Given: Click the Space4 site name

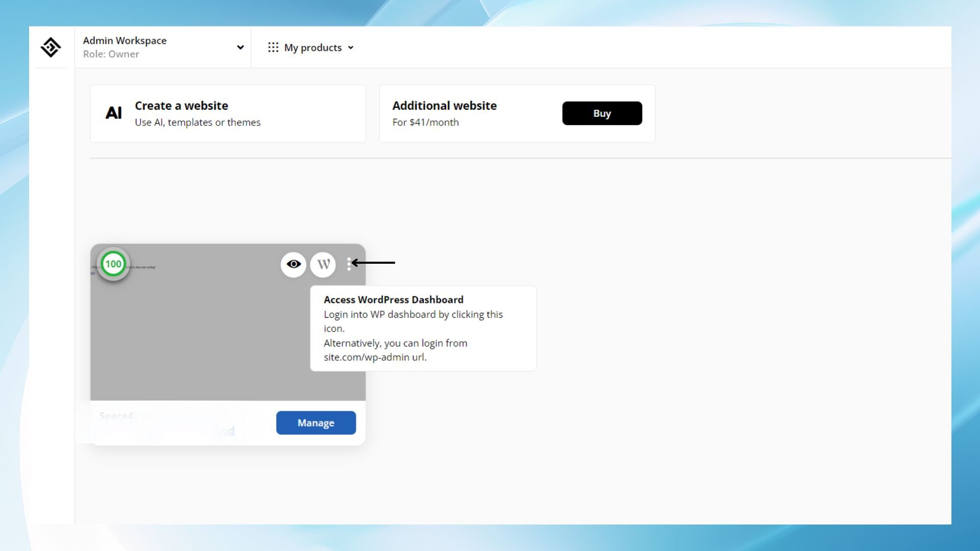Looking at the screenshot, I should [116, 416].
